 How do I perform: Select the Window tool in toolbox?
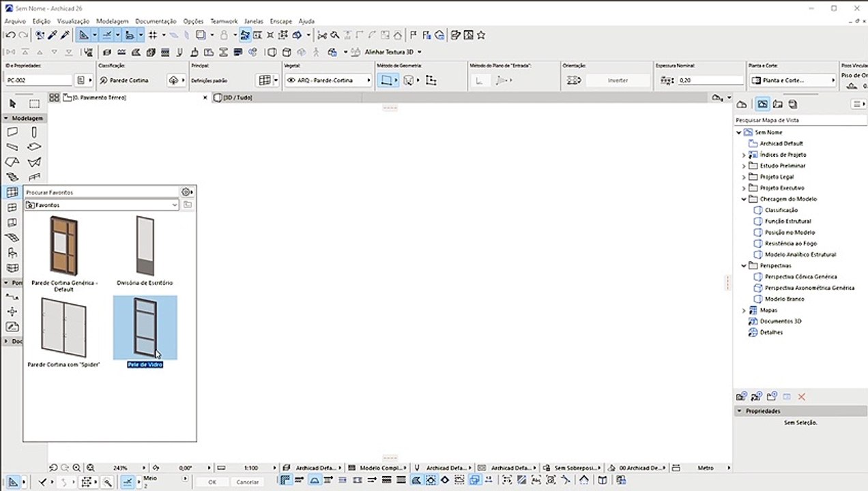pos(12,208)
